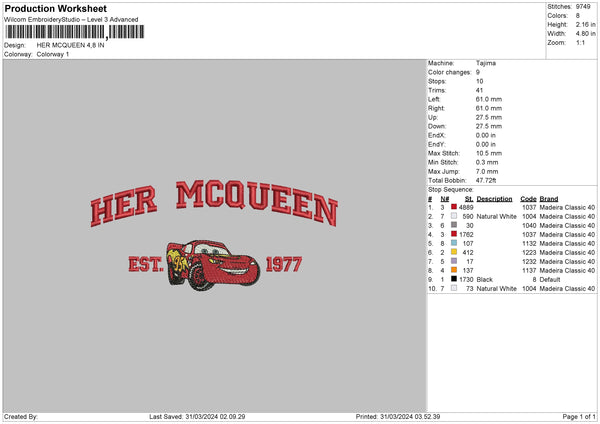Click the 'HER MCQUEEN' arched lettering
Screen dimensions: 600x424
pos(214,203)
